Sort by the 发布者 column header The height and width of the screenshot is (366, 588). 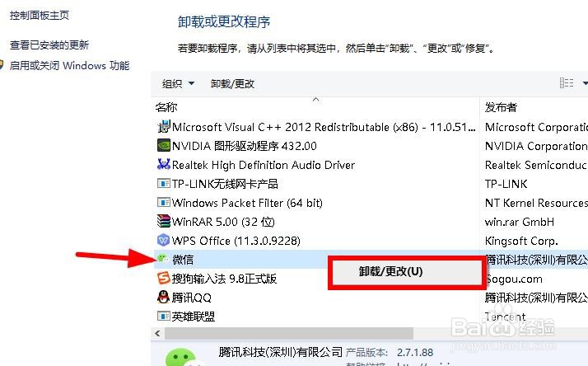pyautogui.click(x=501, y=107)
